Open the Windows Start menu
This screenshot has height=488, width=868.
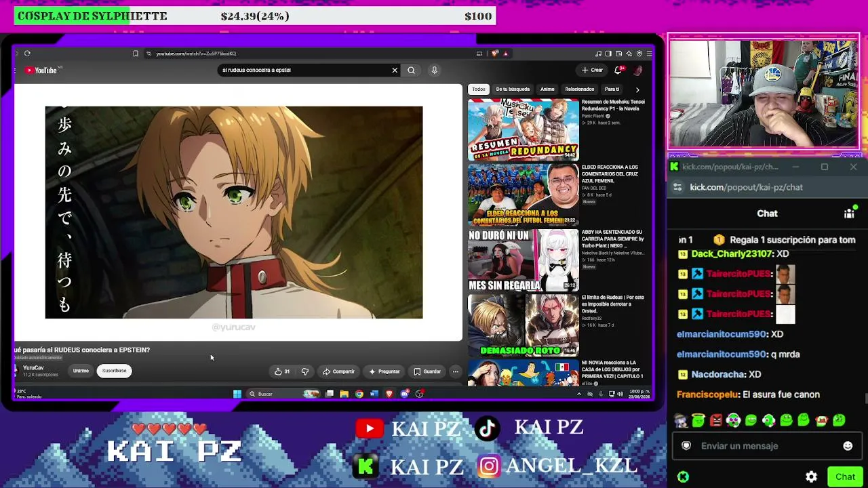[x=237, y=394]
